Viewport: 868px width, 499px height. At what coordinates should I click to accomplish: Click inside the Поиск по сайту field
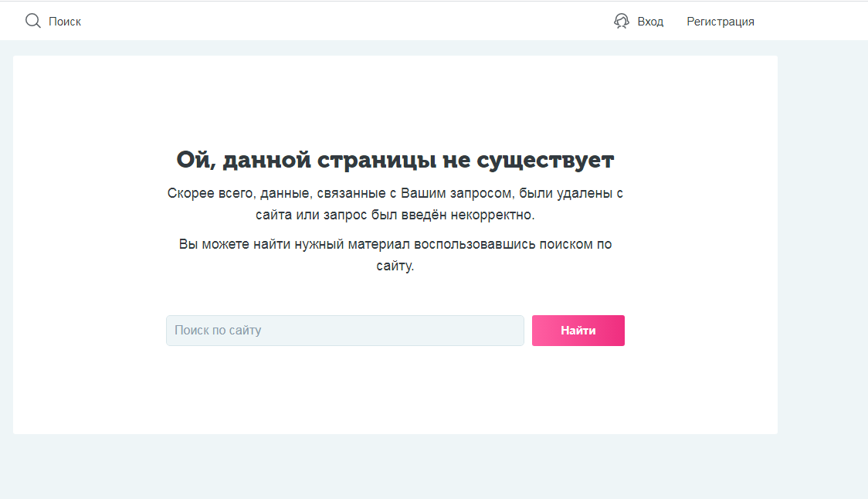[345, 330]
